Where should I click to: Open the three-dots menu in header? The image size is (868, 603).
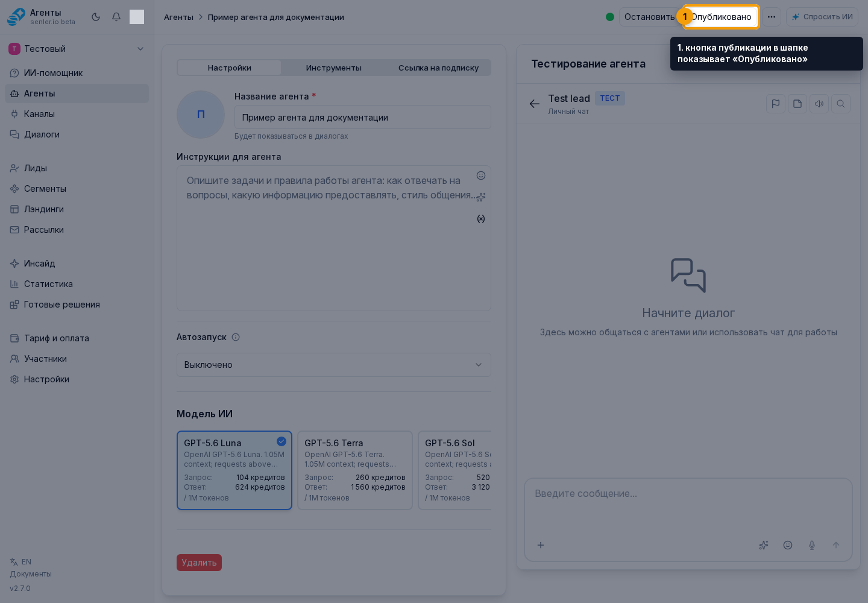tap(772, 17)
